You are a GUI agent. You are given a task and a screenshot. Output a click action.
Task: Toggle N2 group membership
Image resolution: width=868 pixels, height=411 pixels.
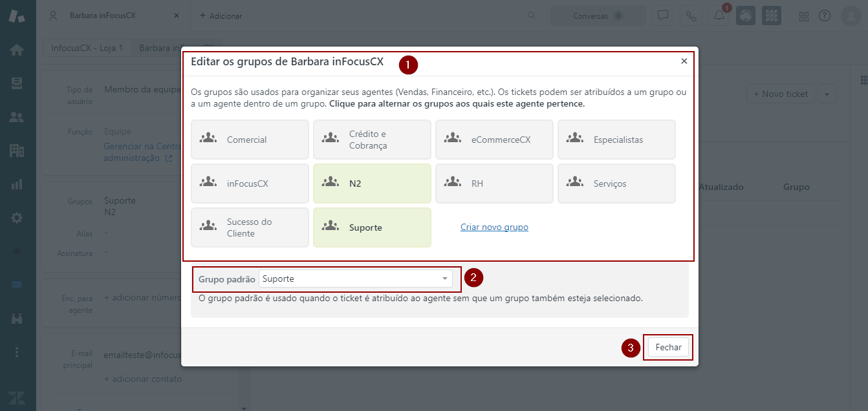[372, 184]
